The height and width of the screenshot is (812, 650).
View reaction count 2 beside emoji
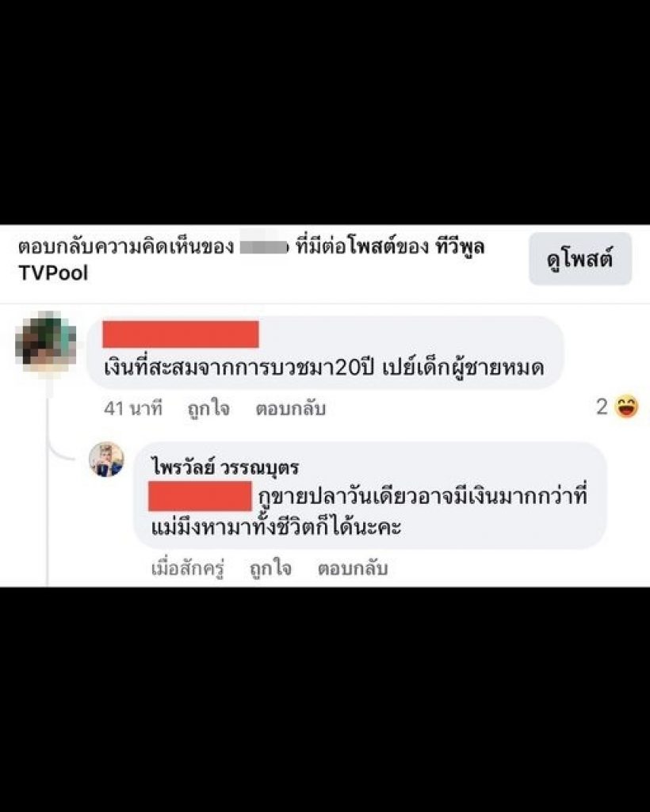602,406
